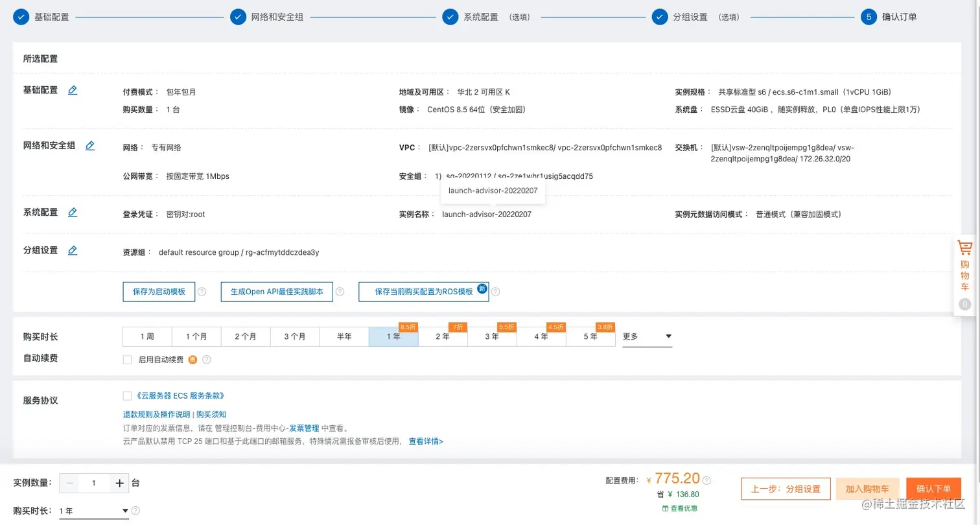Edit the 系统配置 section via pencil icon

[x=73, y=212]
